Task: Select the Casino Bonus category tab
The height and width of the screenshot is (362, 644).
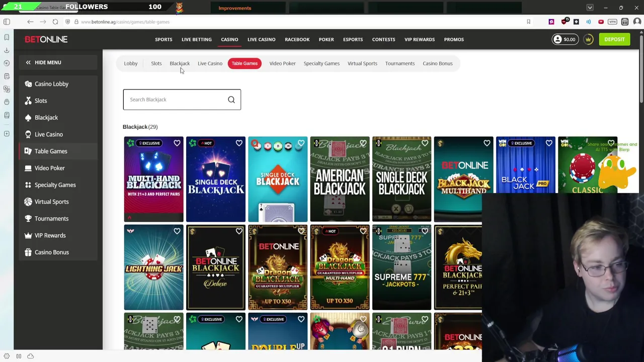Action: [438, 63]
